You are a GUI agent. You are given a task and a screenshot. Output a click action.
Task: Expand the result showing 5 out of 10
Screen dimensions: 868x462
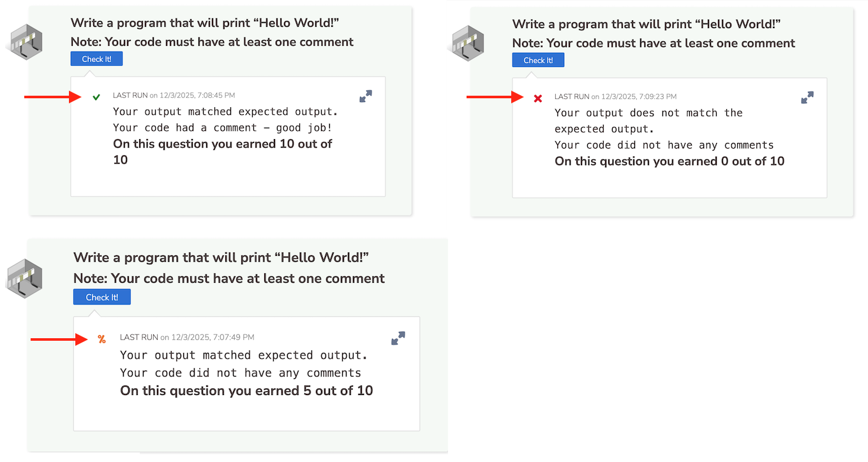pos(398,338)
